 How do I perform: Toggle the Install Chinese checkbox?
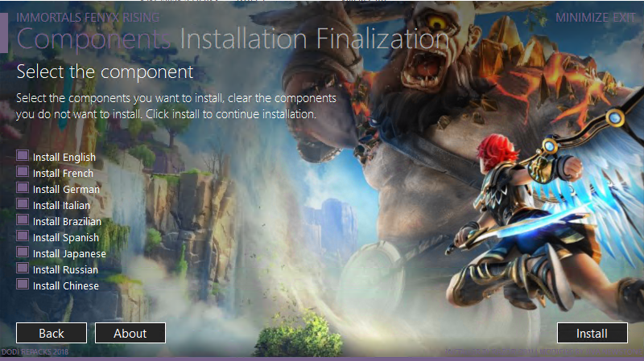pos(23,284)
